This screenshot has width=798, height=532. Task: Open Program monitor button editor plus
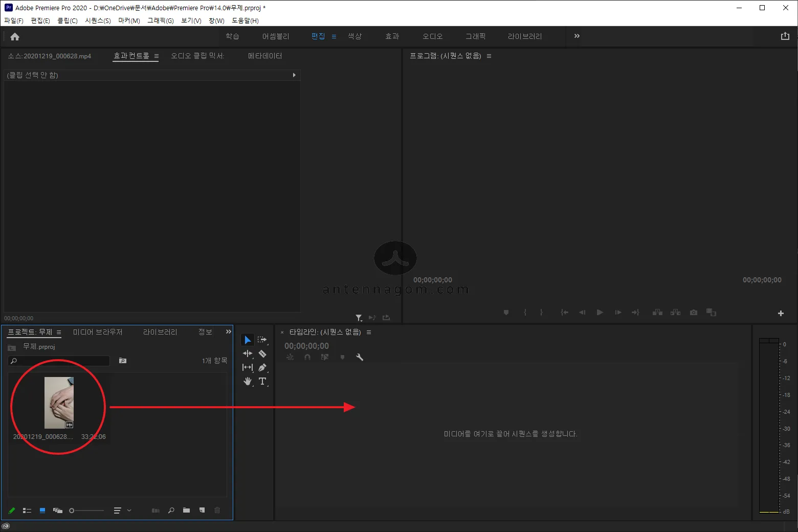[781, 313]
